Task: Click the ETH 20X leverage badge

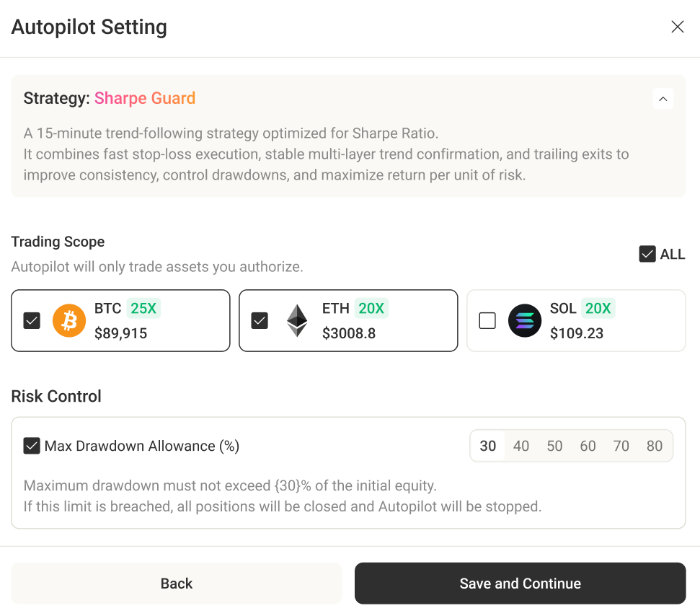Action: [371, 309]
